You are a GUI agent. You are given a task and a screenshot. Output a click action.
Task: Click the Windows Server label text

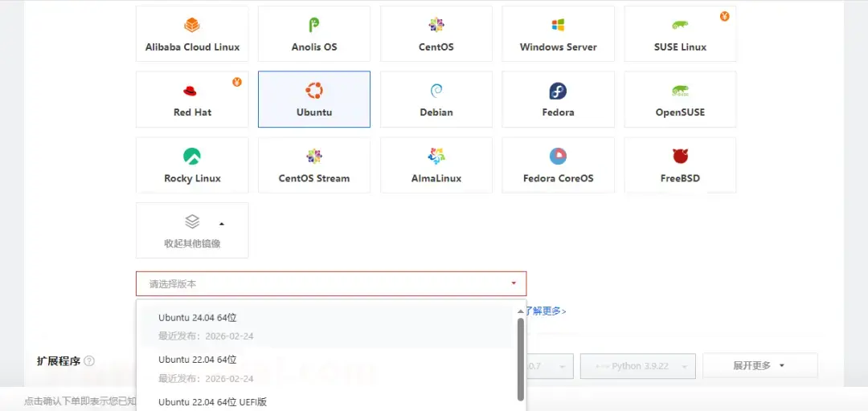coord(558,47)
